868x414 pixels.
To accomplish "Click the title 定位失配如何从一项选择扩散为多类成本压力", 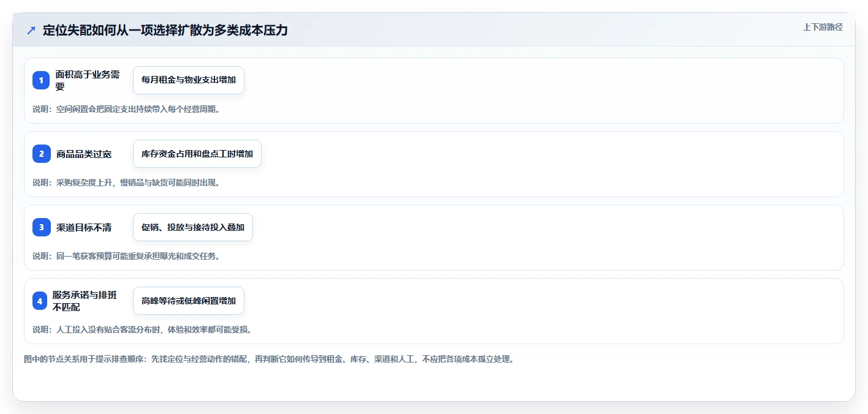I will 165,31.
